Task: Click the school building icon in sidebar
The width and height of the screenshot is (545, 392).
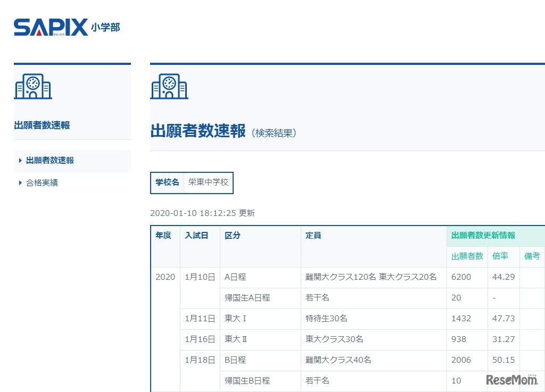Action: pyautogui.click(x=33, y=87)
